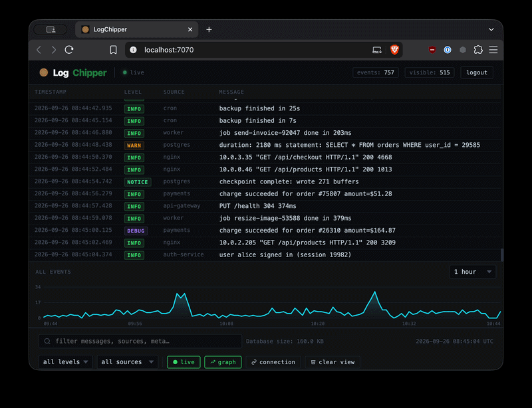Click the checkpoint complete log message

(289, 182)
